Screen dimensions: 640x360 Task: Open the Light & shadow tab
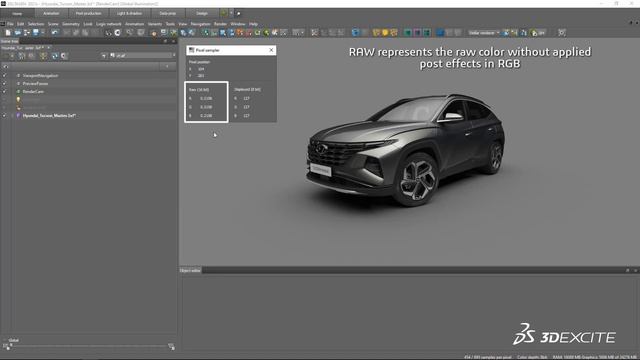(129, 13)
